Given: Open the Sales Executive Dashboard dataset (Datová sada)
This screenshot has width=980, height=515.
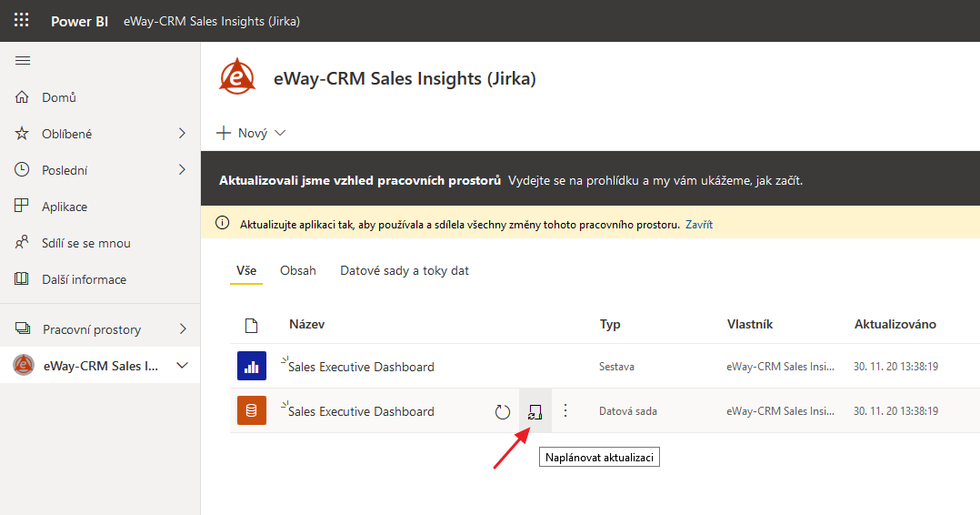Looking at the screenshot, I should pos(361,411).
